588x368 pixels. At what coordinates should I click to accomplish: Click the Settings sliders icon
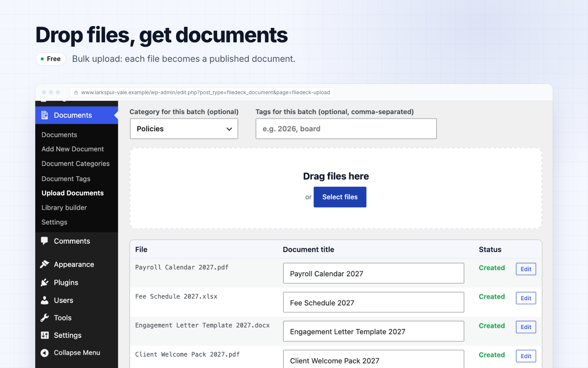coord(44,335)
